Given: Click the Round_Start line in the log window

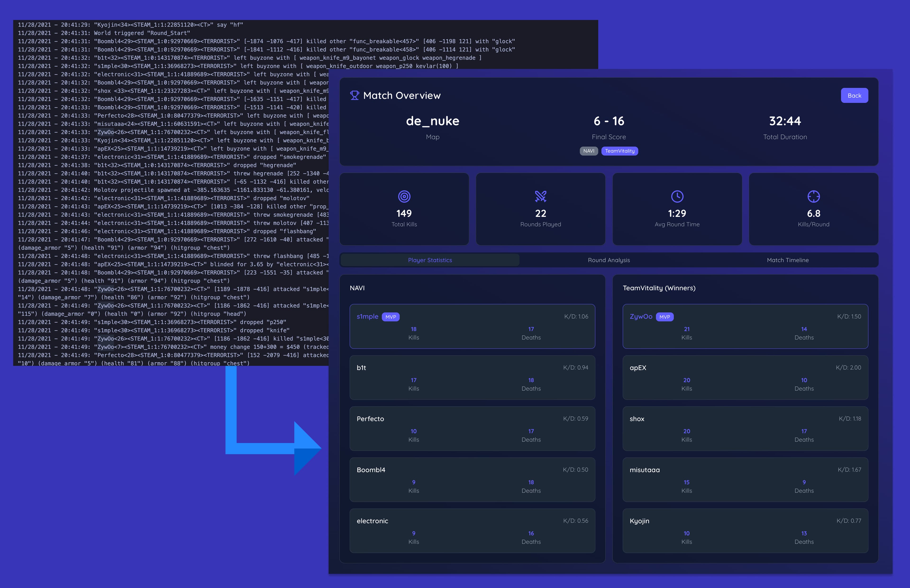Looking at the screenshot, I should pos(104,33).
